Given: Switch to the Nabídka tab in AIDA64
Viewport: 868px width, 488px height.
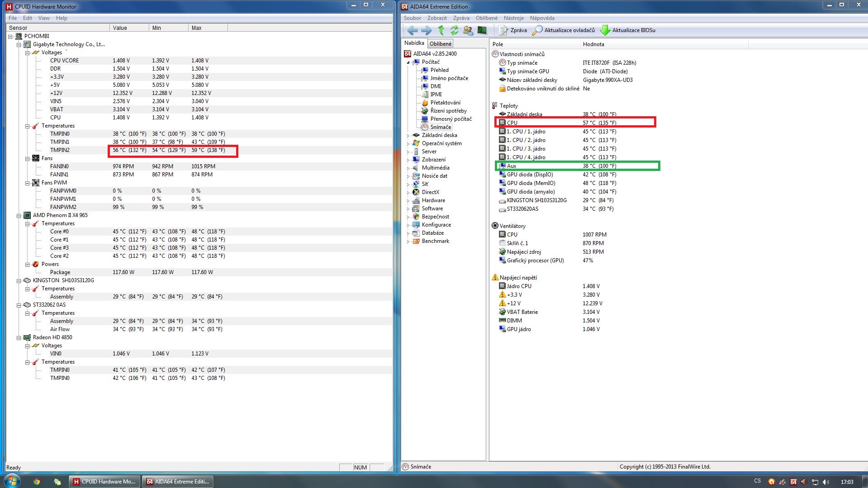Looking at the screenshot, I should pos(414,43).
